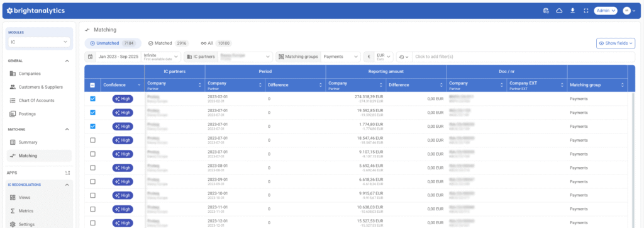Viewport: 644px width, 228px height.
Task: Open the Payments matching groups dropdown
Action: pos(340,57)
